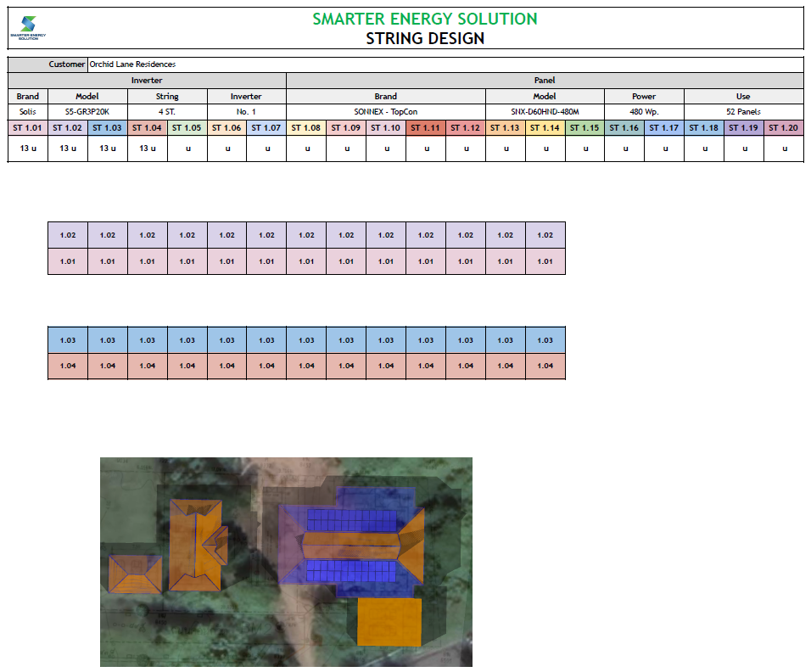Click the purple 'ST 1.19' string cell
Screen dimensions: 811x672
[744, 128]
